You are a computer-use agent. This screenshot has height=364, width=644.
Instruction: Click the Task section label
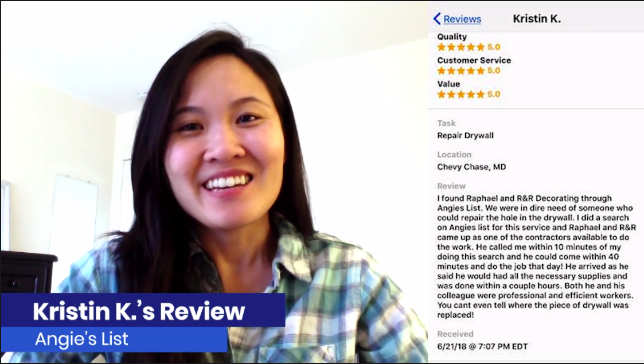coord(447,123)
